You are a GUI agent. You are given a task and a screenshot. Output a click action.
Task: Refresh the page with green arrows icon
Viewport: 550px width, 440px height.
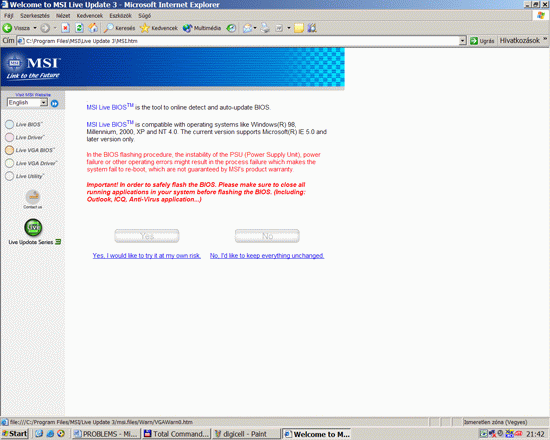[x=79, y=28]
